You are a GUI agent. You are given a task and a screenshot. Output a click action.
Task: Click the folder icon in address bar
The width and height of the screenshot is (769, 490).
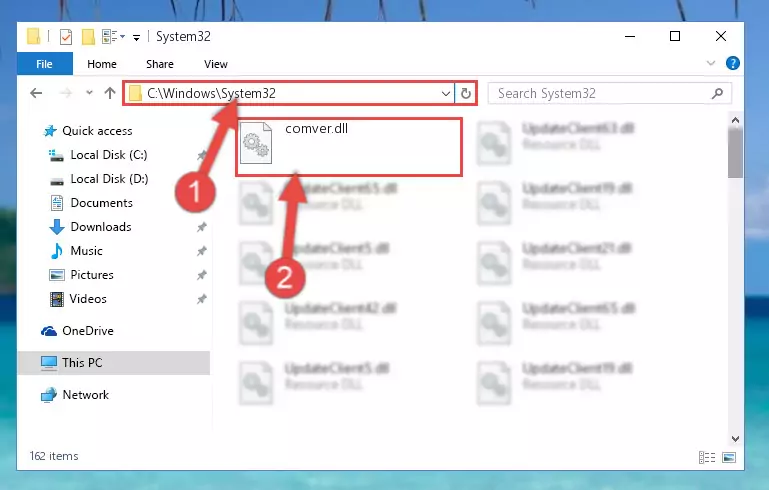pos(135,93)
